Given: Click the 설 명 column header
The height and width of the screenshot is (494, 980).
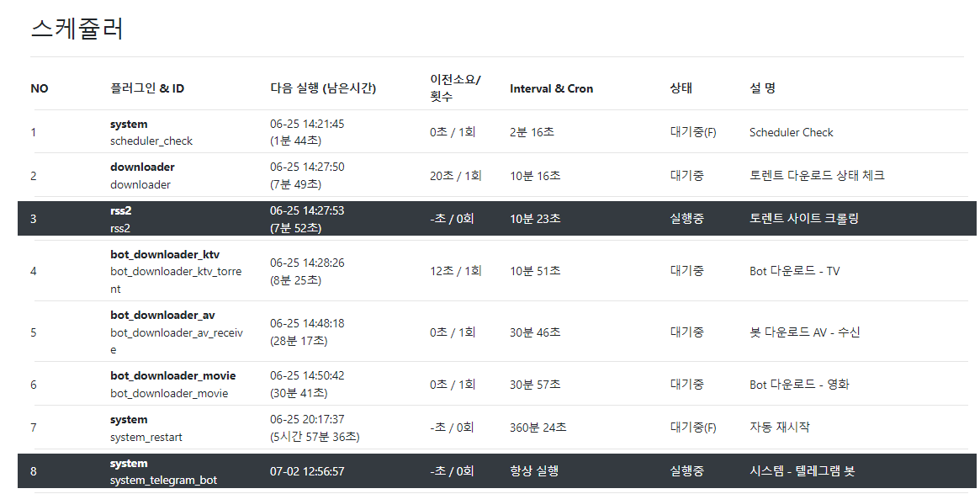Looking at the screenshot, I should pyautogui.click(x=762, y=88).
